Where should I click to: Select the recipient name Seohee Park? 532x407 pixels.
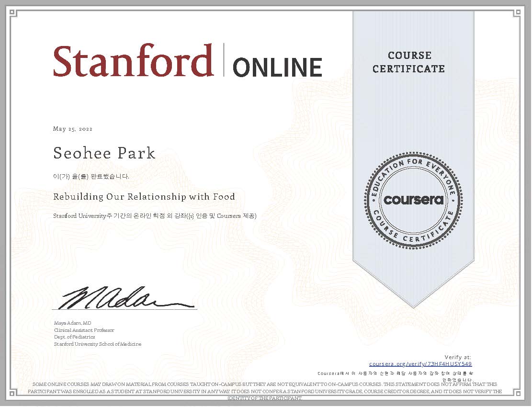(x=104, y=153)
